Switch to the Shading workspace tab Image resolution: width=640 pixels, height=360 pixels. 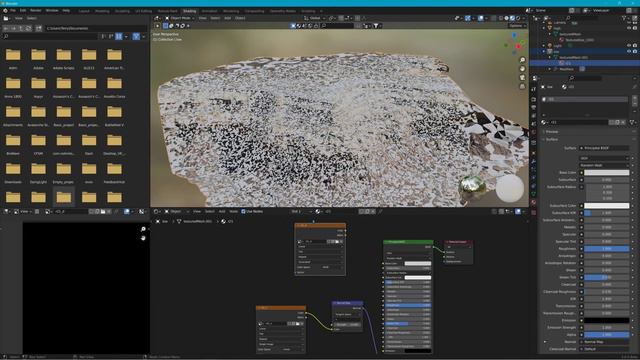click(x=189, y=11)
